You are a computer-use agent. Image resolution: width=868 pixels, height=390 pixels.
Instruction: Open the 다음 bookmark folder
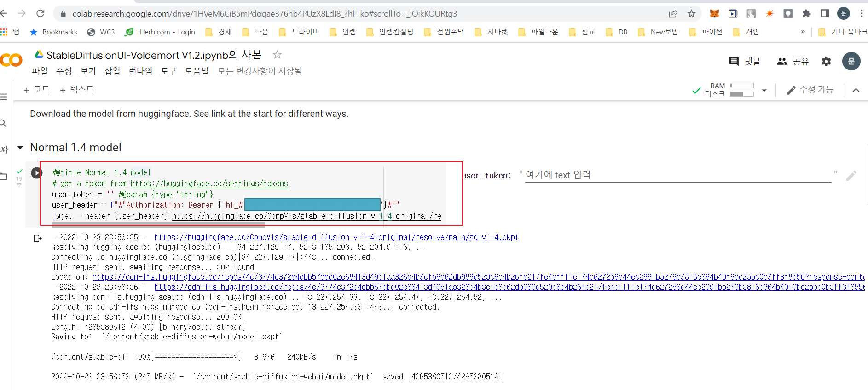click(x=255, y=32)
